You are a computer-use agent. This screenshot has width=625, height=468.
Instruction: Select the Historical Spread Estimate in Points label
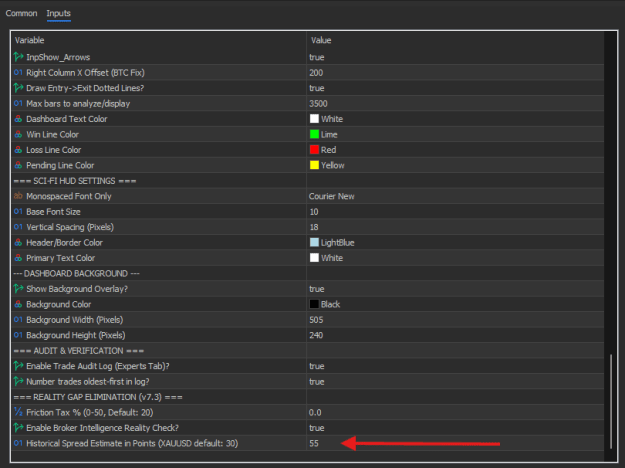click(132, 443)
